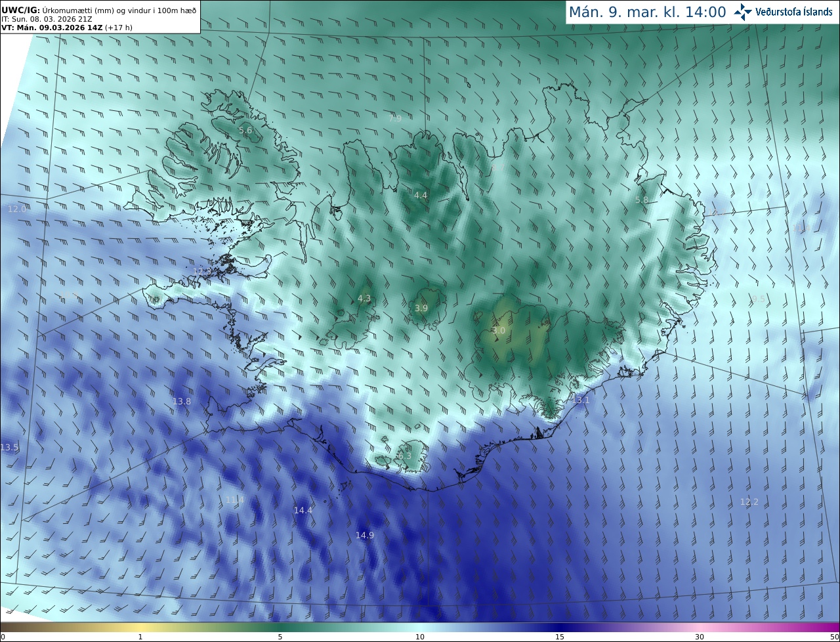Click the 9.5 value east of Iceland
The width and height of the screenshot is (840, 642).
click(758, 299)
